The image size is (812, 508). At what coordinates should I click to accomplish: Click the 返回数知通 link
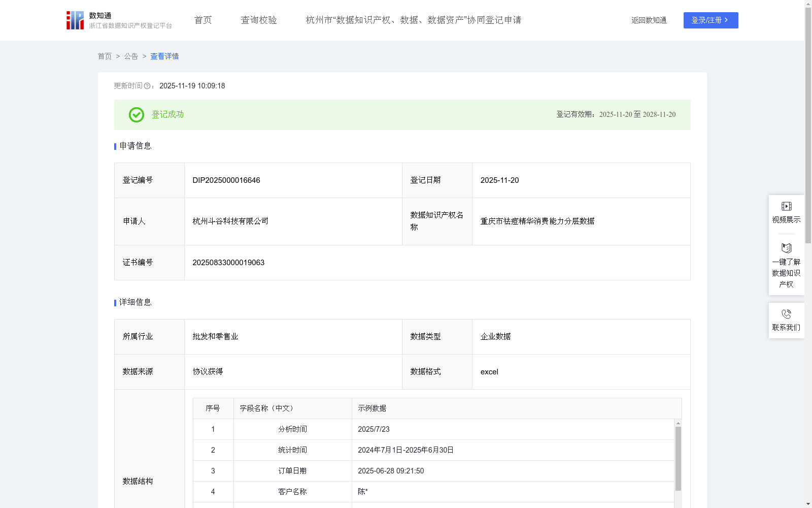point(649,20)
